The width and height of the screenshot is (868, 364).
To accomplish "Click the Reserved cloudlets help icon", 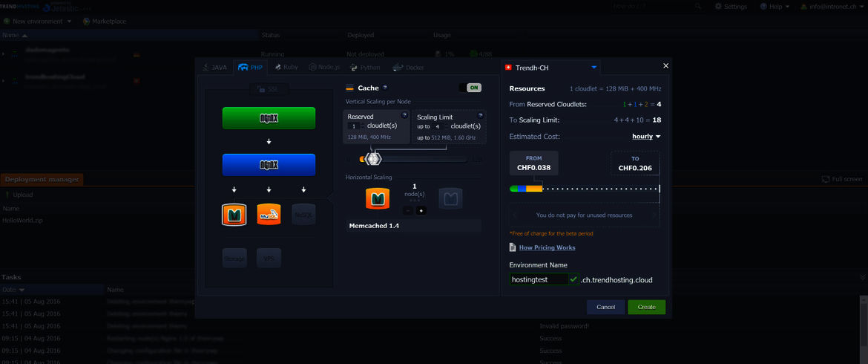I will (x=404, y=115).
